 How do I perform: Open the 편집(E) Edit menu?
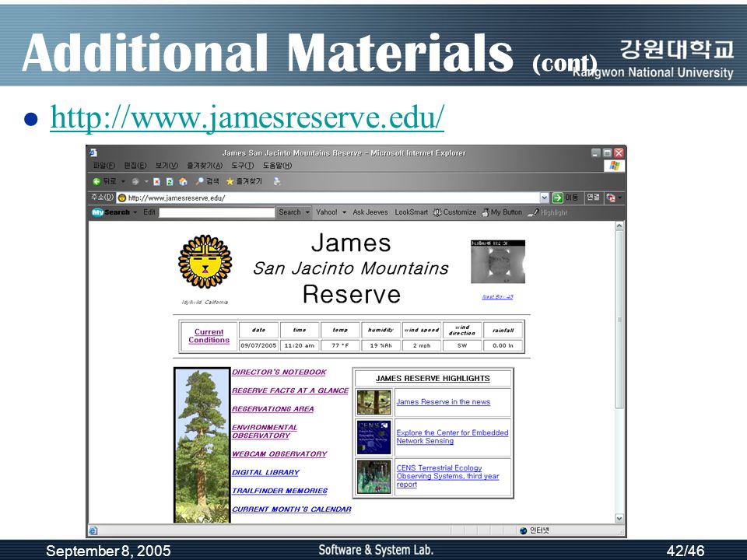point(135,166)
